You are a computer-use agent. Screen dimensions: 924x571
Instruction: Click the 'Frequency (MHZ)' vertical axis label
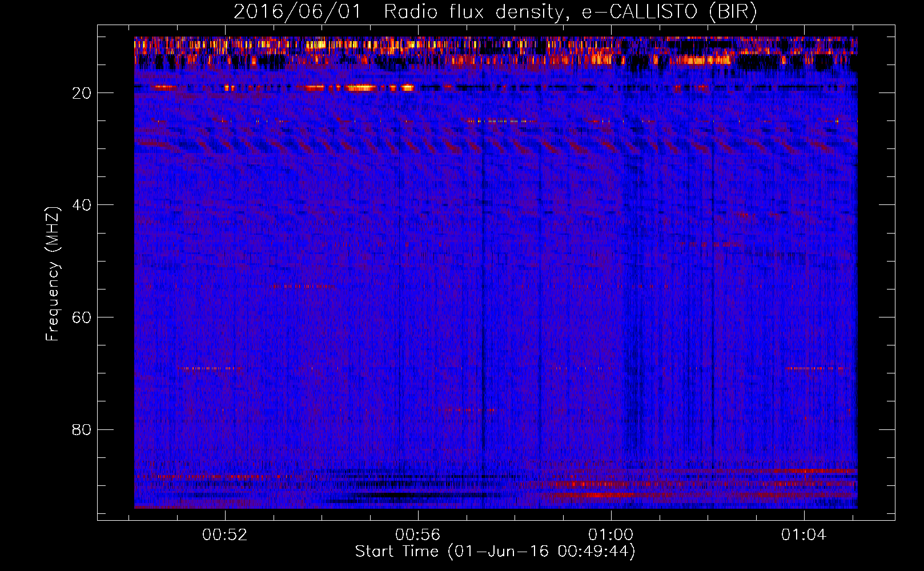pyautogui.click(x=53, y=274)
